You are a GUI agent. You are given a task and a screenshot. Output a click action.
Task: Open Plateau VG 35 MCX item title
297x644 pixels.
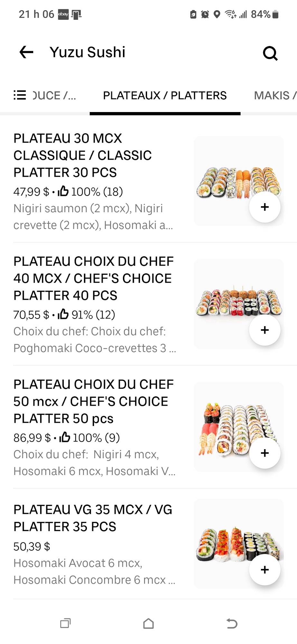point(93,518)
